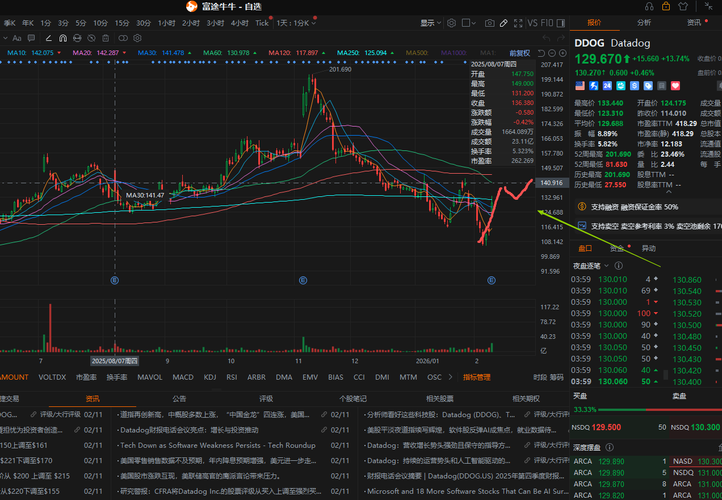
Task: Show more indicators arrow after OSC
Action: [450, 377]
